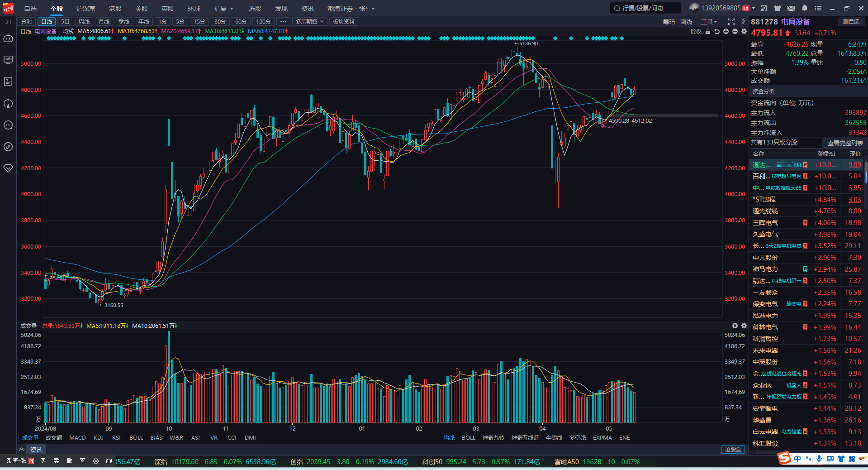Open the 工具 tools dropdown

click(x=709, y=22)
